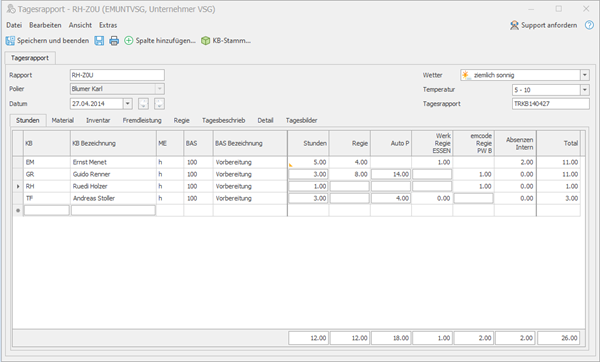Open the Bearbeiten menu
The height and width of the screenshot is (362, 600).
coord(45,25)
